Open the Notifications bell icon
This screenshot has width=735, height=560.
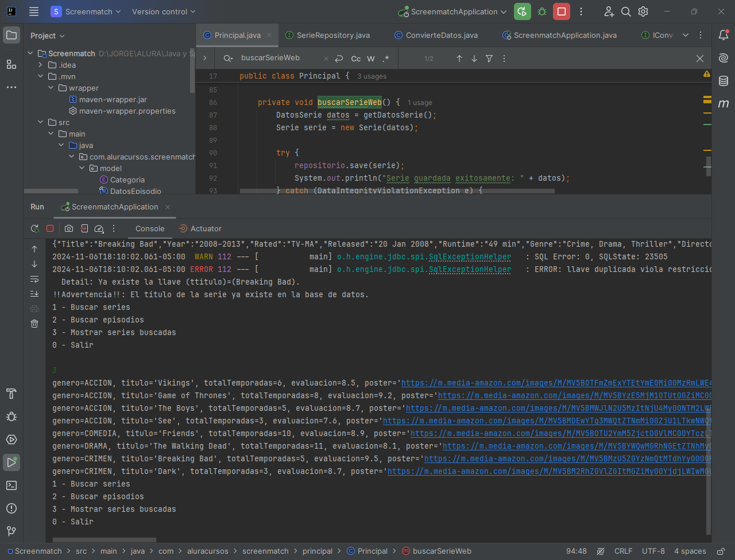click(724, 35)
